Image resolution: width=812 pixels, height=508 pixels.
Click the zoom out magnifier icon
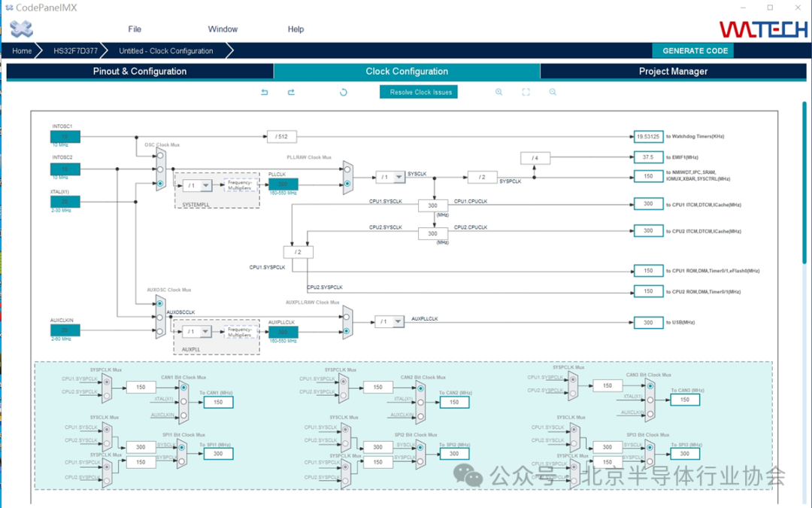tap(553, 93)
